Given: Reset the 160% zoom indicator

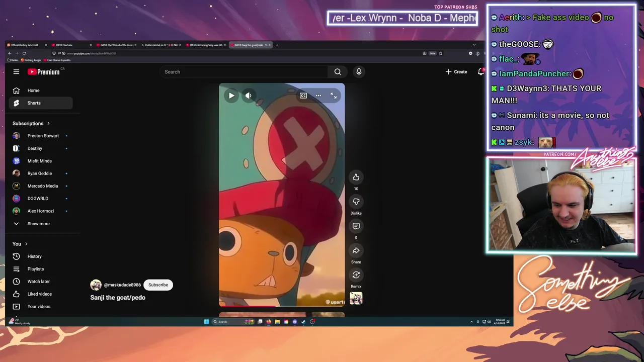Looking at the screenshot, I should [432, 53].
